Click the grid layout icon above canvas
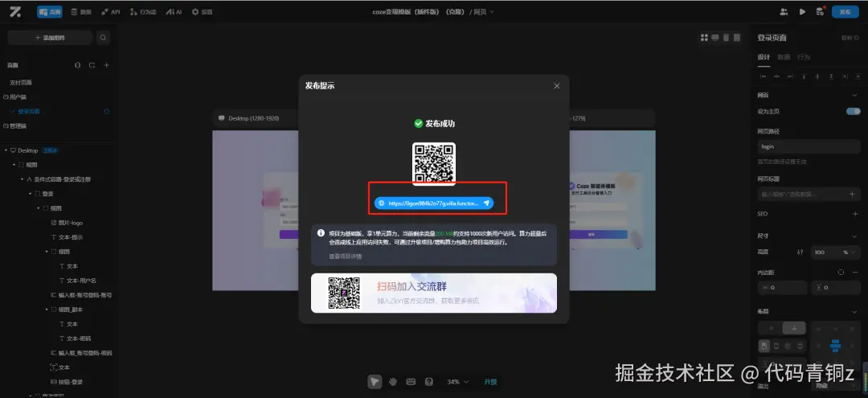 click(704, 38)
